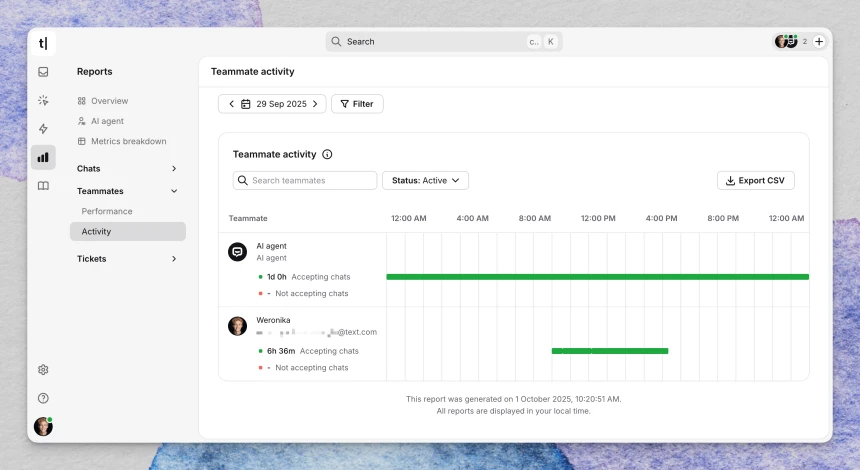This screenshot has width=860, height=470.
Task: Click Weronika's avatar photo
Action: coord(237,326)
